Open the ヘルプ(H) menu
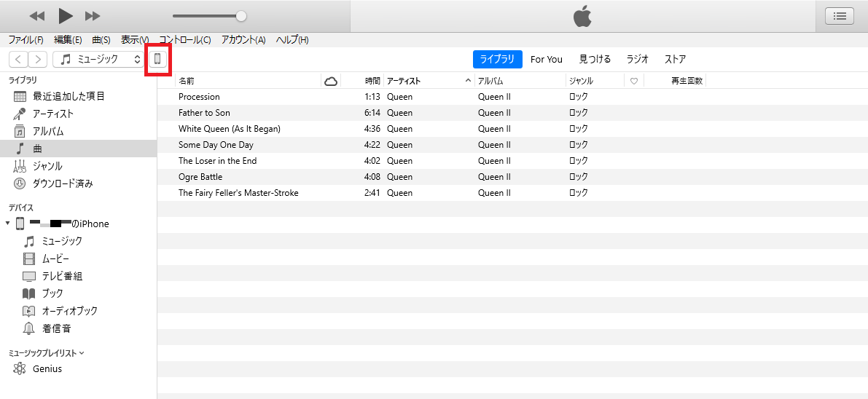868x399 pixels. pyautogui.click(x=292, y=40)
